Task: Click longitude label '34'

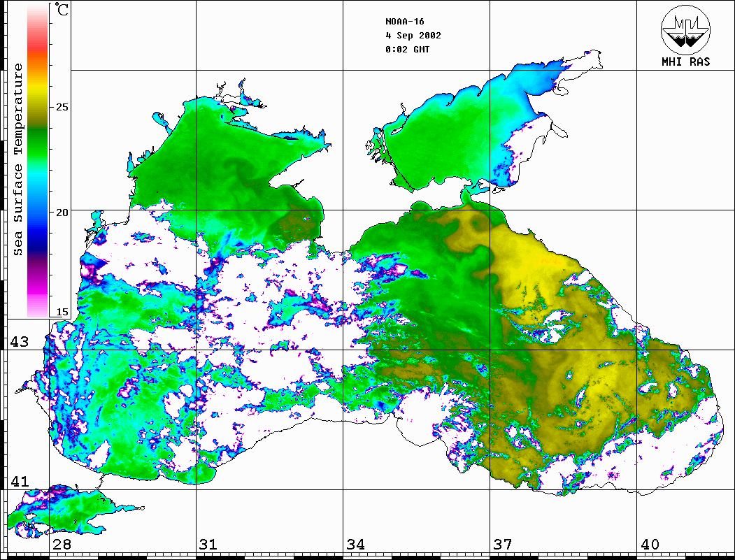Action: tap(355, 545)
